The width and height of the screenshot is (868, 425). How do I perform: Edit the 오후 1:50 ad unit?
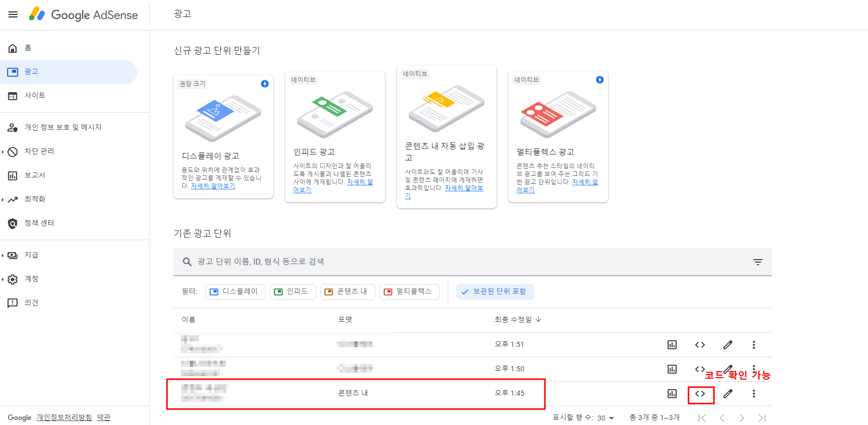click(x=728, y=369)
